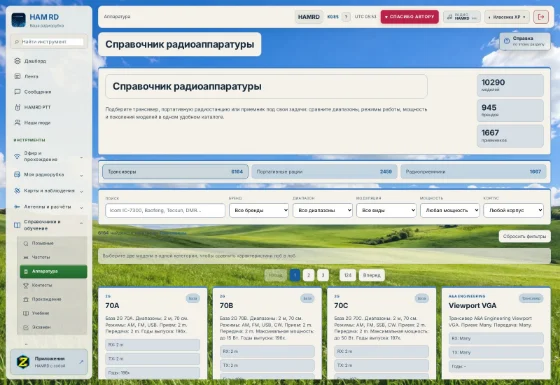Click the СПАСИБО АВТОРУ red button
This screenshot has height=385, width=560.
coord(410,17)
